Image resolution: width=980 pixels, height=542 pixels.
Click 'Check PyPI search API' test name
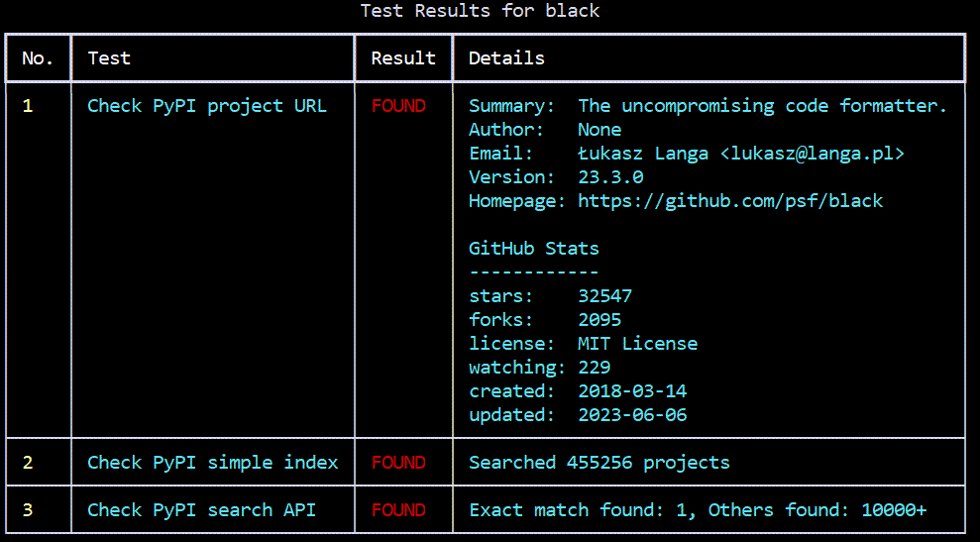click(201, 509)
